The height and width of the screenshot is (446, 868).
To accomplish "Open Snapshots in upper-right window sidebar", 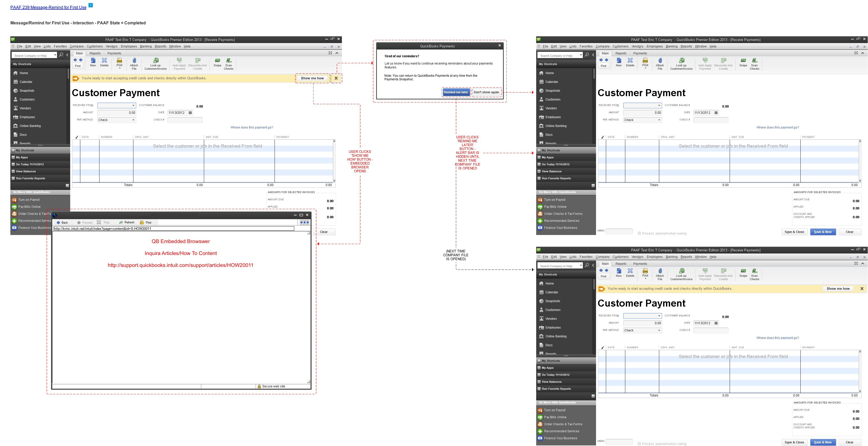I will point(553,90).
